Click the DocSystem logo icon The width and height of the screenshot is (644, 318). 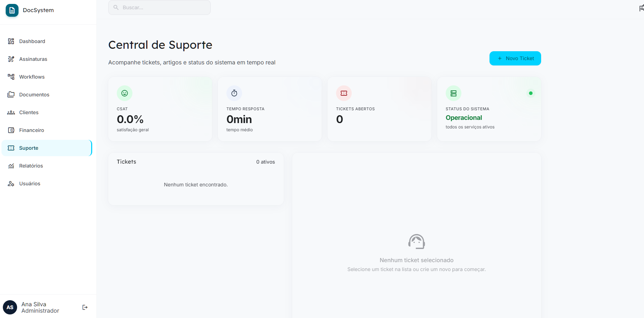coord(12,10)
